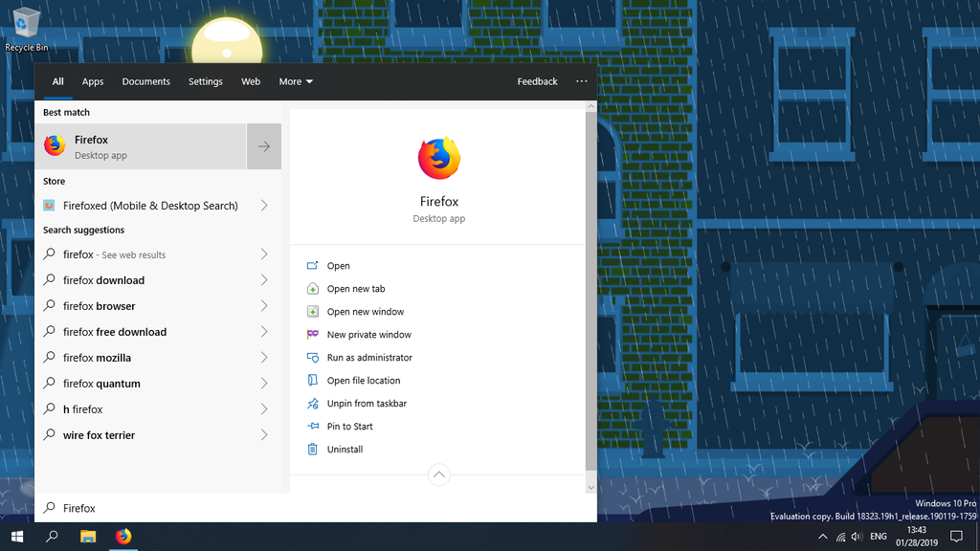Viewport: 980px width, 551px height.
Task: Click the network status tray icon
Action: pyautogui.click(x=840, y=537)
